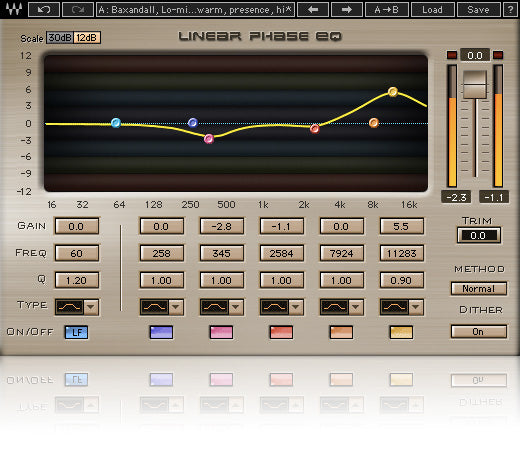Open the pink band filter type dropdown
The height and width of the screenshot is (450, 520).
click(236, 307)
